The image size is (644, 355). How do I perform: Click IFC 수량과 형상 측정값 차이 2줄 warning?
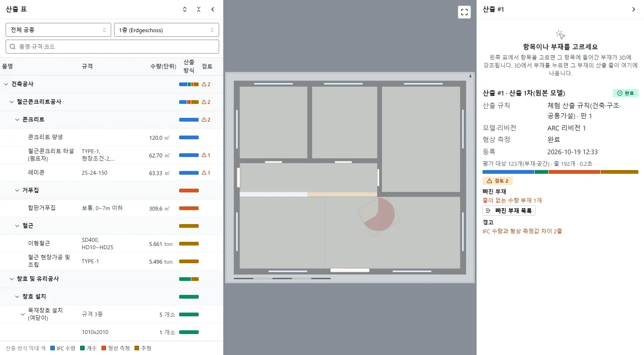click(x=522, y=231)
